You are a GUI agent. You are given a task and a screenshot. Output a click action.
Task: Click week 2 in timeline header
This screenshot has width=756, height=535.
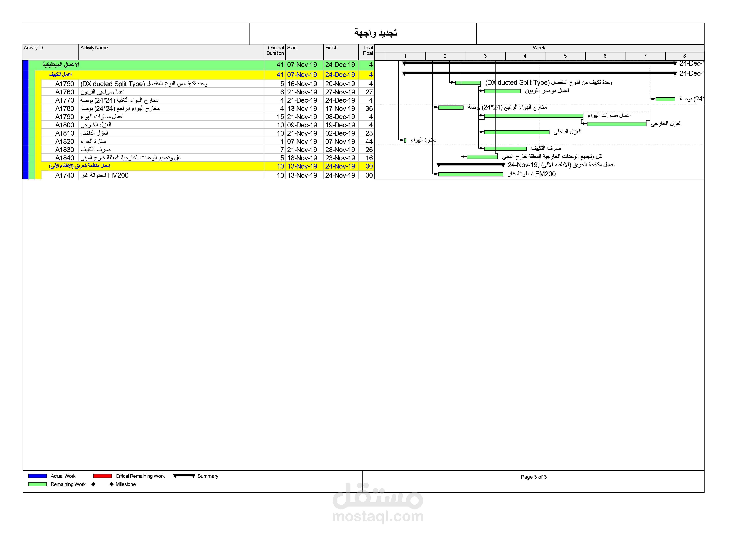pos(445,56)
